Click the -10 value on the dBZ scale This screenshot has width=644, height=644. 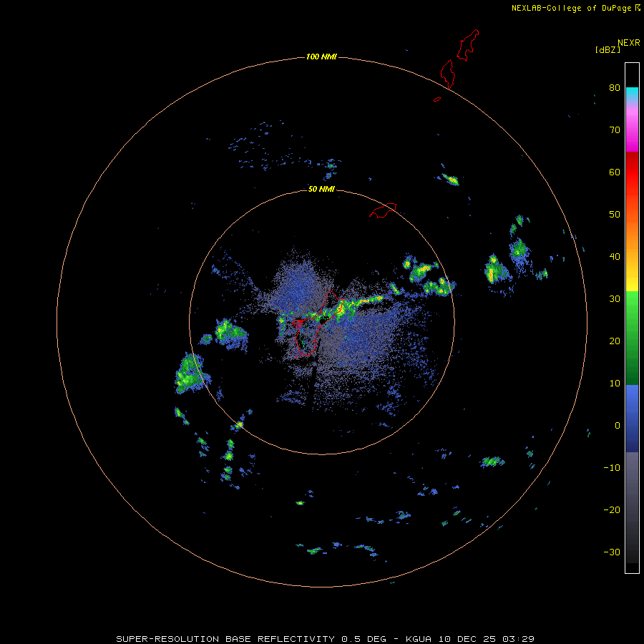click(x=612, y=468)
